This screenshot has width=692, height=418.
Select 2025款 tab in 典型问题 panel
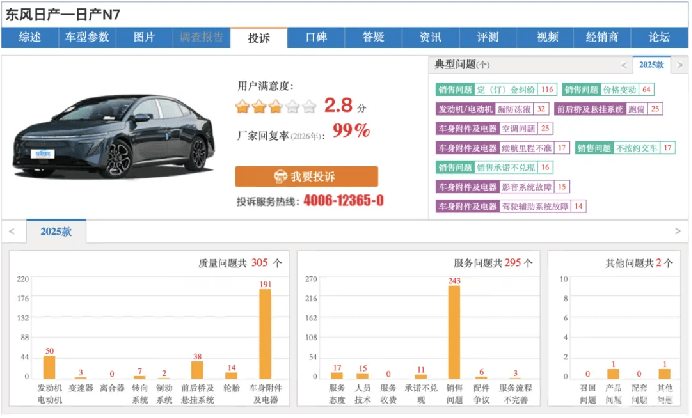click(x=650, y=64)
